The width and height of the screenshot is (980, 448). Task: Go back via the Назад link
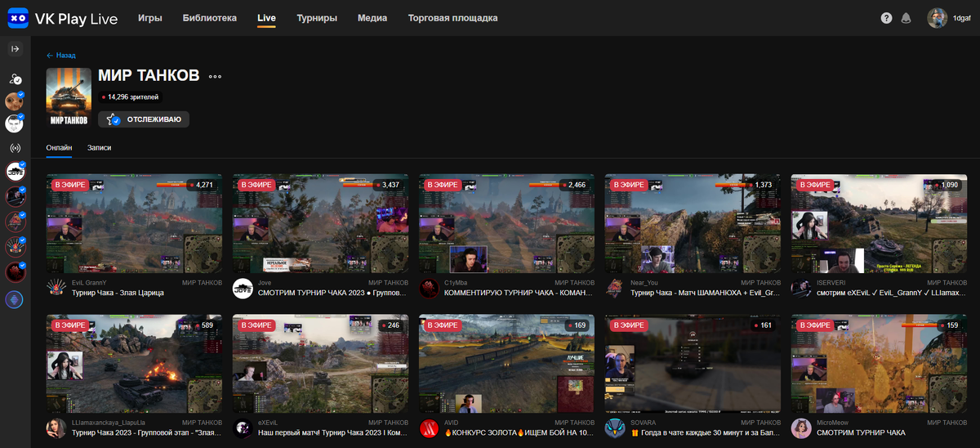tap(61, 56)
